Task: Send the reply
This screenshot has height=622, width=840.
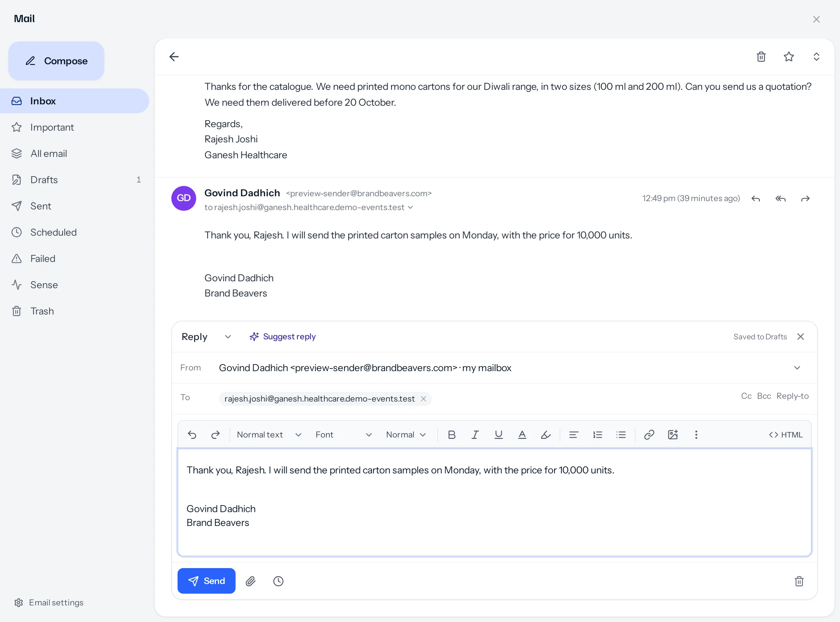Action: (206, 581)
